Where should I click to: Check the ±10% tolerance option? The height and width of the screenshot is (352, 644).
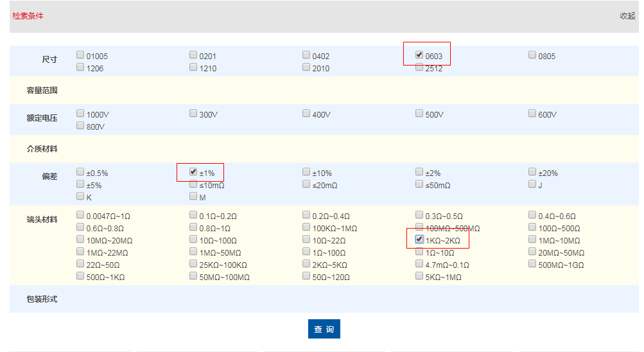306,172
